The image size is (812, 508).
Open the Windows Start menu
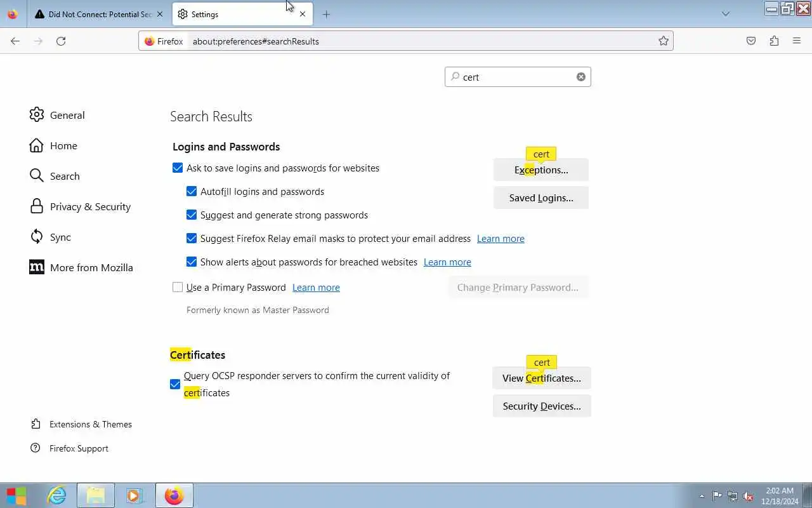17,495
